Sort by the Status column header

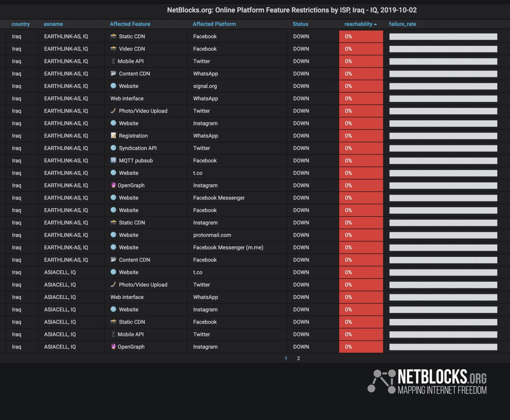click(300, 24)
